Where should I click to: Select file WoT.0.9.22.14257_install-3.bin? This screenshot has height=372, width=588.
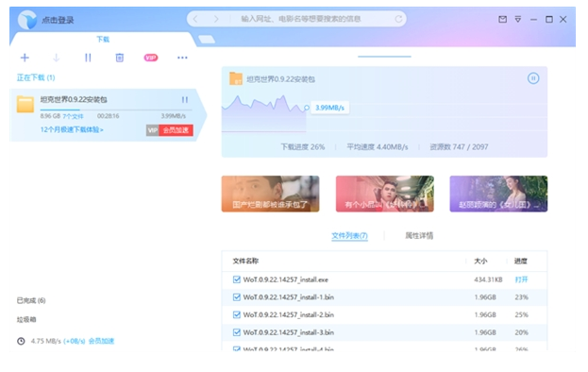point(289,332)
